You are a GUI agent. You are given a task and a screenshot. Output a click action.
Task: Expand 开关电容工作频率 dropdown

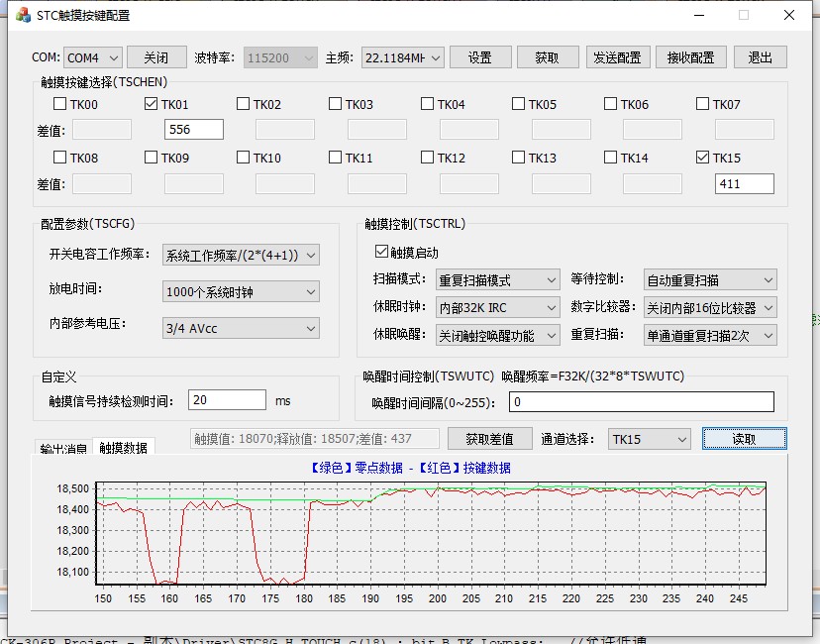pos(241,255)
